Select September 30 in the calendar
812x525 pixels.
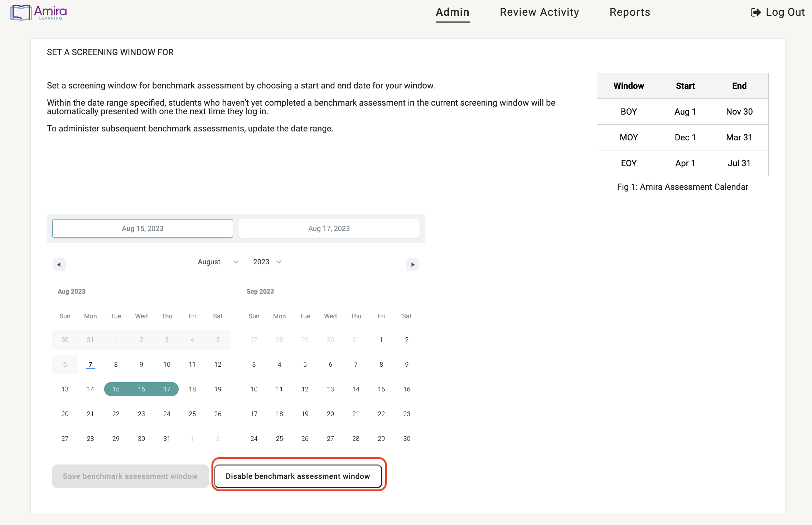407,439
